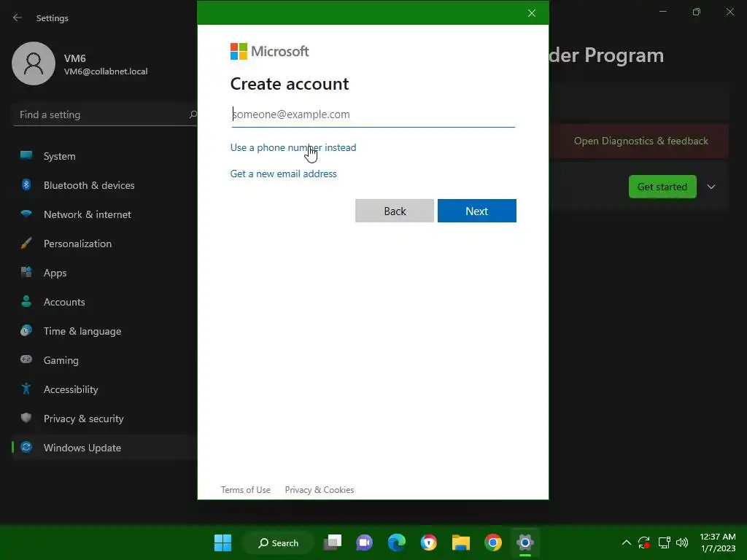Image resolution: width=747 pixels, height=560 pixels.
Task: Open Task View from taskbar
Action: (x=333, y=542)
